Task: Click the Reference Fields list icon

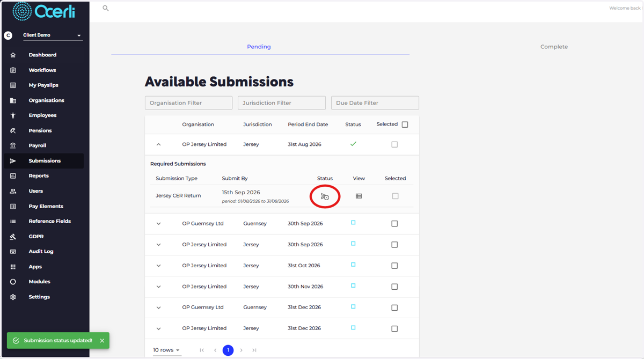Action: click(13, 221)
